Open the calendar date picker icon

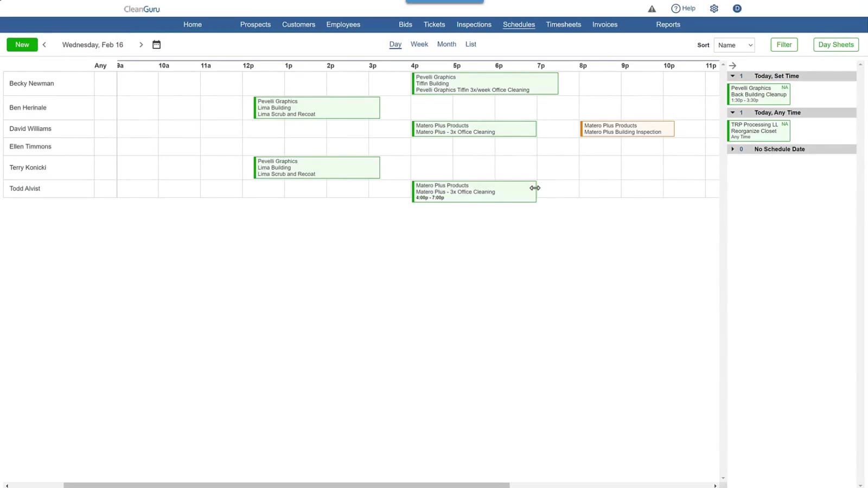click(156, 45)
